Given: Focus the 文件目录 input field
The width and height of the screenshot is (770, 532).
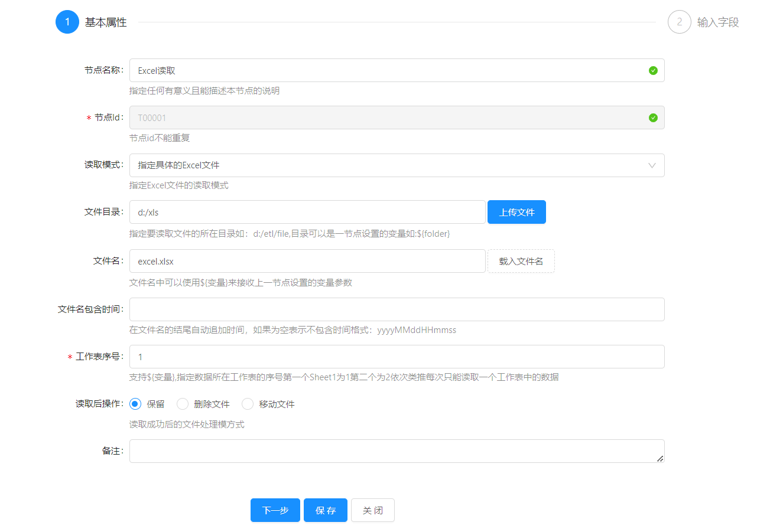Looking at the screenshot, I should pyautogui.click(x=307, y=212).
